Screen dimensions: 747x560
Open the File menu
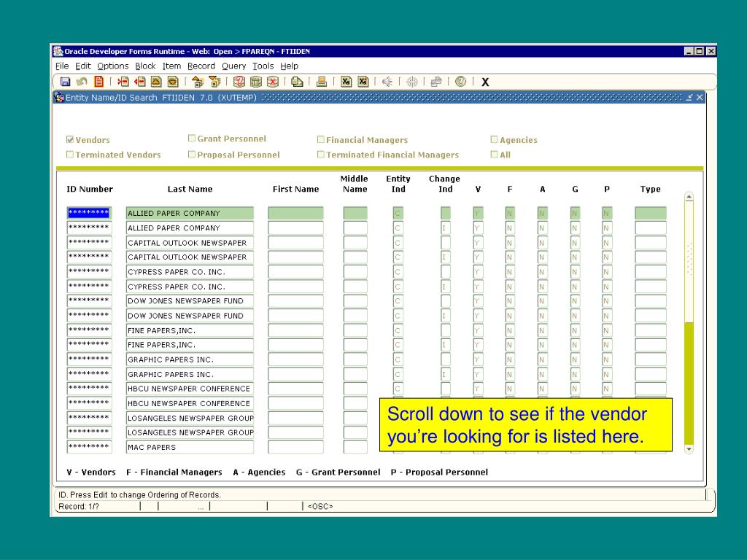[x=62, y=66]
